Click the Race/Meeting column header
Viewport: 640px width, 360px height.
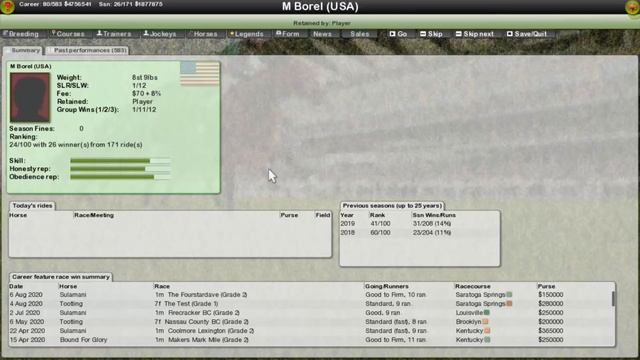pyautogui.click(x=94, y=215)
